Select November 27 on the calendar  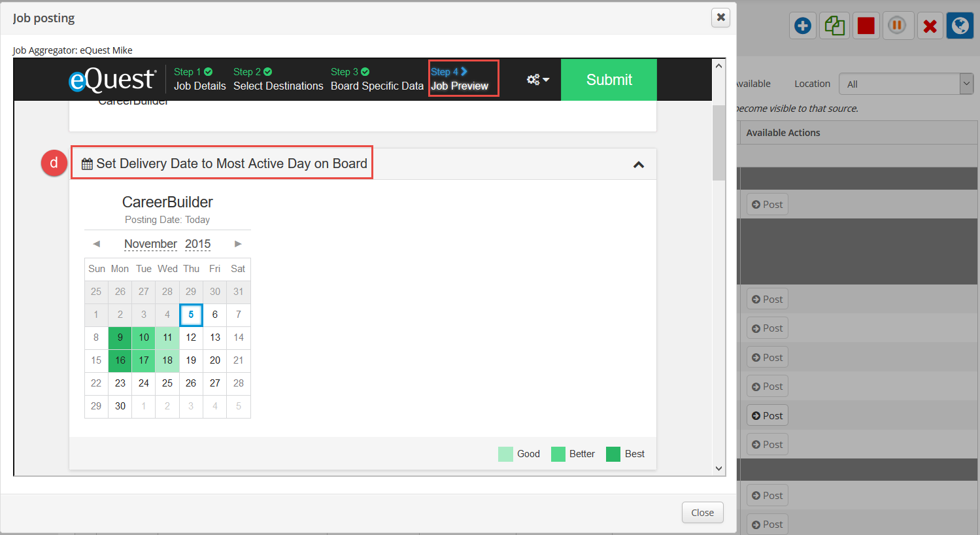(214, 383)
